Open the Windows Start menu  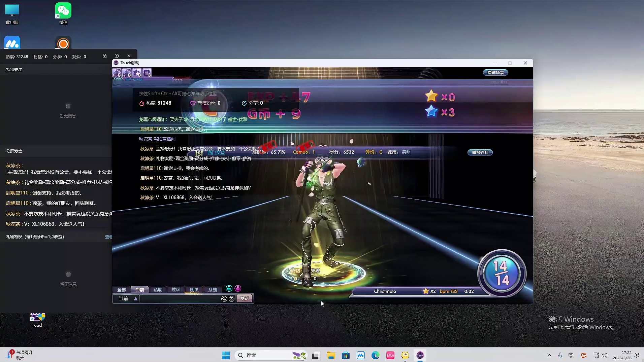[226, 355]
